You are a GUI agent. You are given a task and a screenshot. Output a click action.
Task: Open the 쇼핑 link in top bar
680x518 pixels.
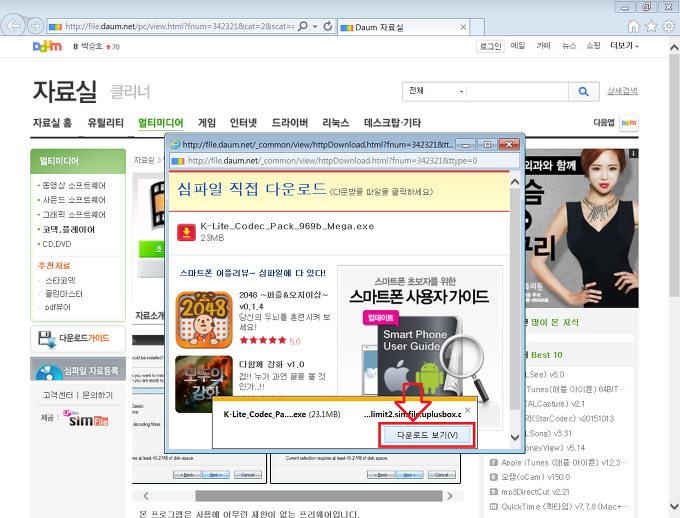click(x=593, y=46)
